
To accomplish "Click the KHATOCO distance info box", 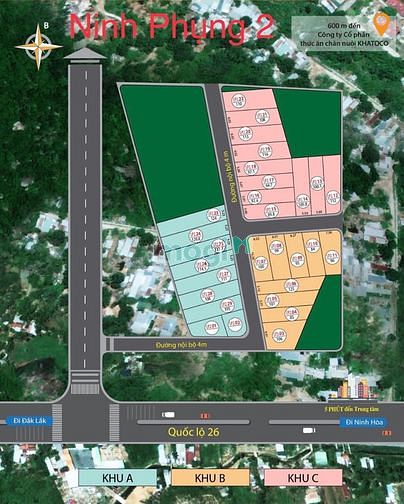I will coord(344,34).
